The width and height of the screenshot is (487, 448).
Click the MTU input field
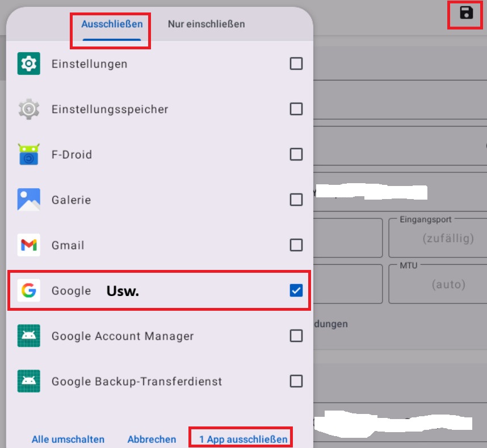point(440,284)
